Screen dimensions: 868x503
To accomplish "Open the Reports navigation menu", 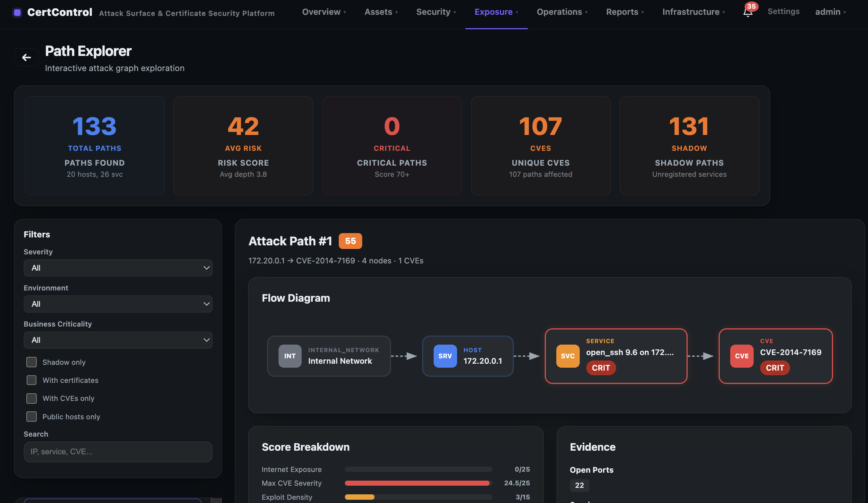I will [x=624, y=12].
